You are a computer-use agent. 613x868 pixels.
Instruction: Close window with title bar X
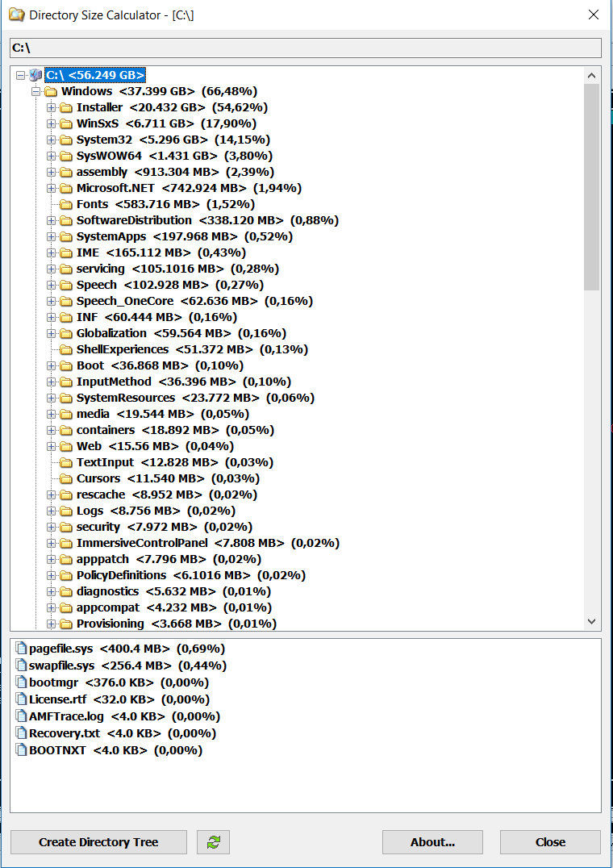(593, 15)
